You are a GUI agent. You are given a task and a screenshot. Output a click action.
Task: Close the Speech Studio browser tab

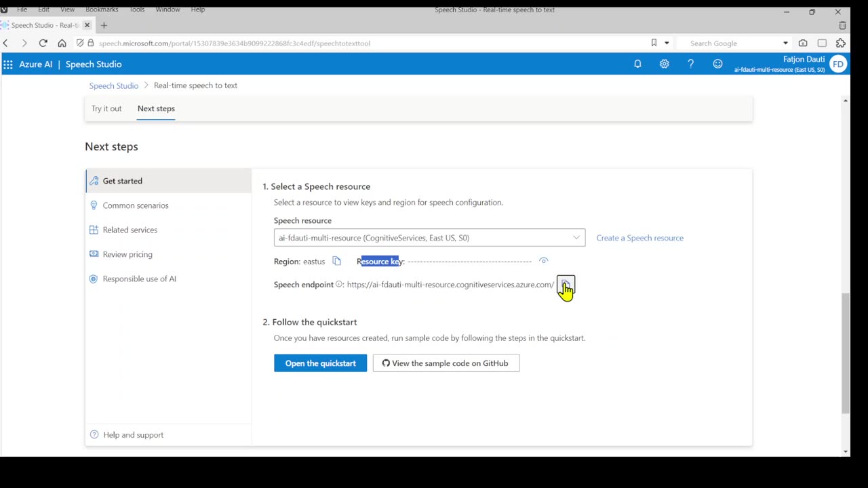[x=87, y=25]
